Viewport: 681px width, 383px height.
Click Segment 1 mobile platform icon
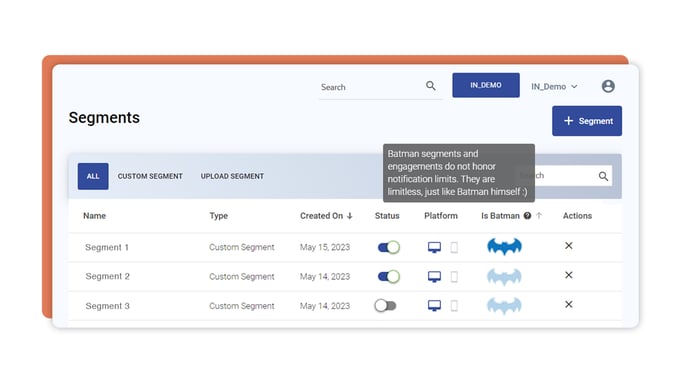click(454, 248)
